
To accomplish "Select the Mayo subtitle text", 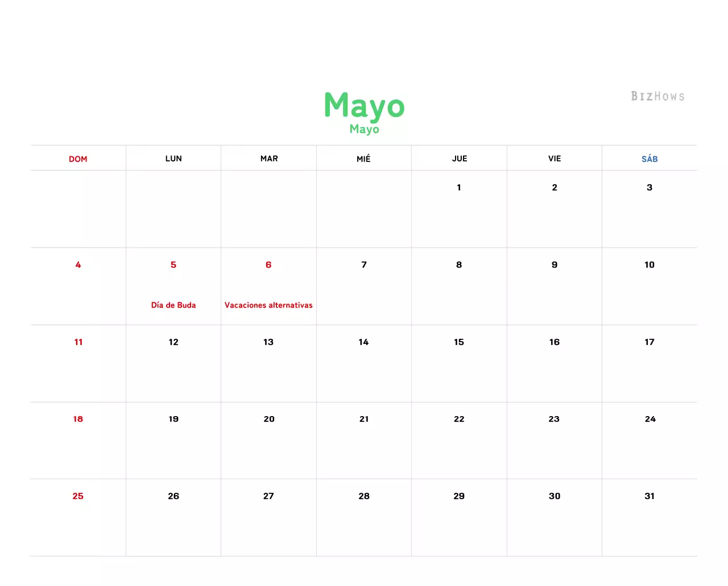I will (363, 129).
